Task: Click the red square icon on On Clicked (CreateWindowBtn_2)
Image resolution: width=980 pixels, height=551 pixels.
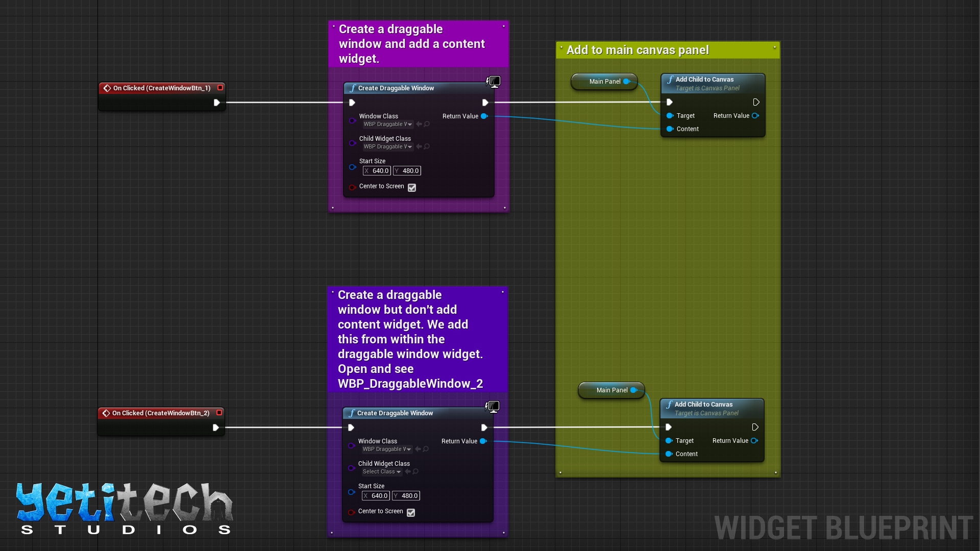Action: pyautogui.click(x=219, y=413)
